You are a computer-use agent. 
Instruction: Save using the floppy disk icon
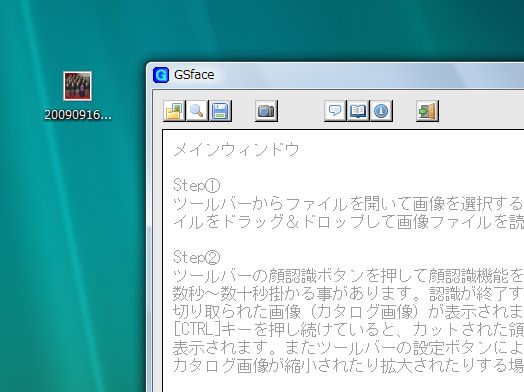[x=220, y=111]
